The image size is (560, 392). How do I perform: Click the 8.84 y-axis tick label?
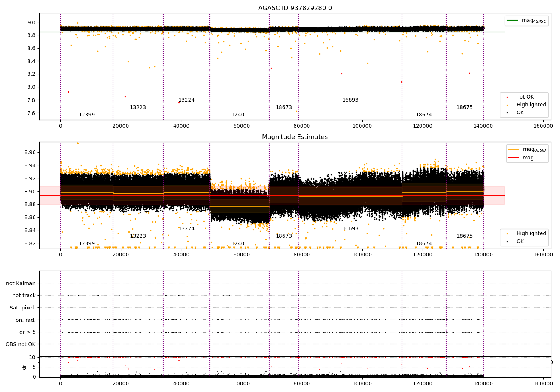[30, 230]
